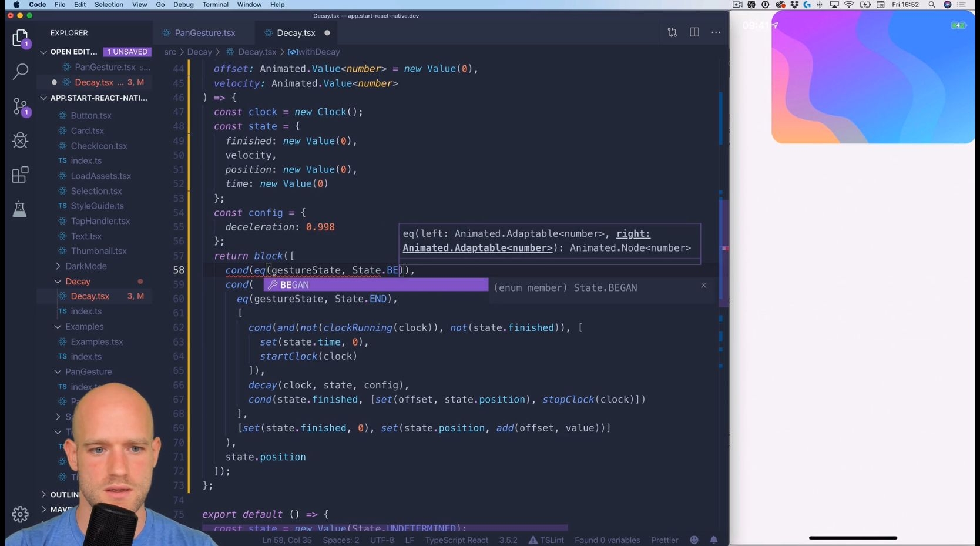Open Button.tsx in the explorer
Image resolution: width=980 pixels, height=546 pixels.
tap(91, 116)
